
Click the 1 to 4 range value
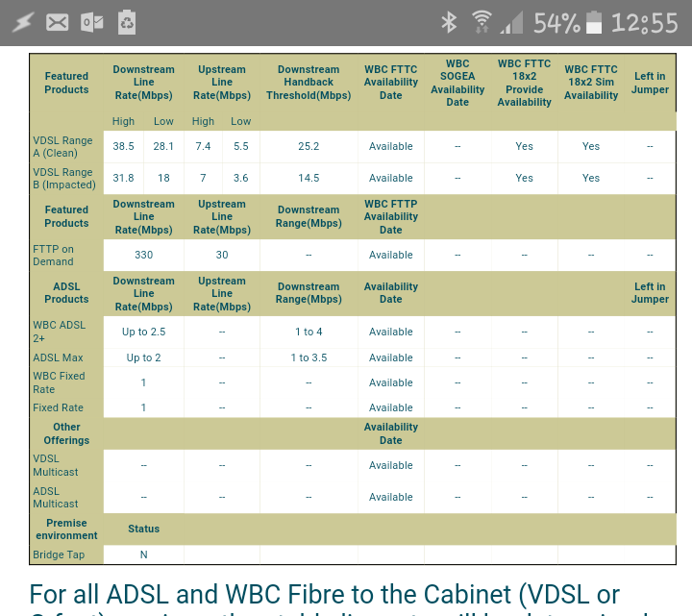[309, 332]
